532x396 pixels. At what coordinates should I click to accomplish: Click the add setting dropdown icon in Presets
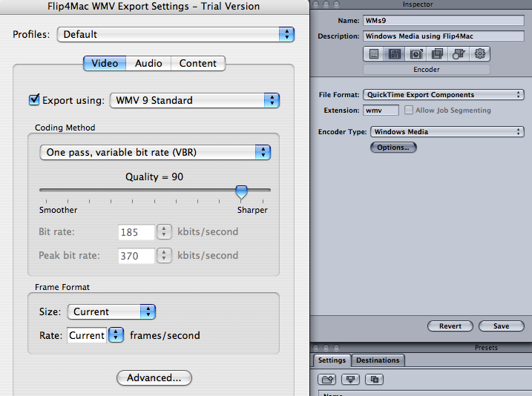point(350,380)
